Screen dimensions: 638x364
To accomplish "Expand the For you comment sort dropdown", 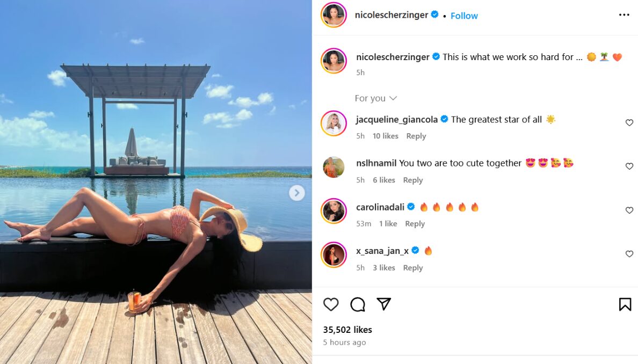I will click(375, 98).
